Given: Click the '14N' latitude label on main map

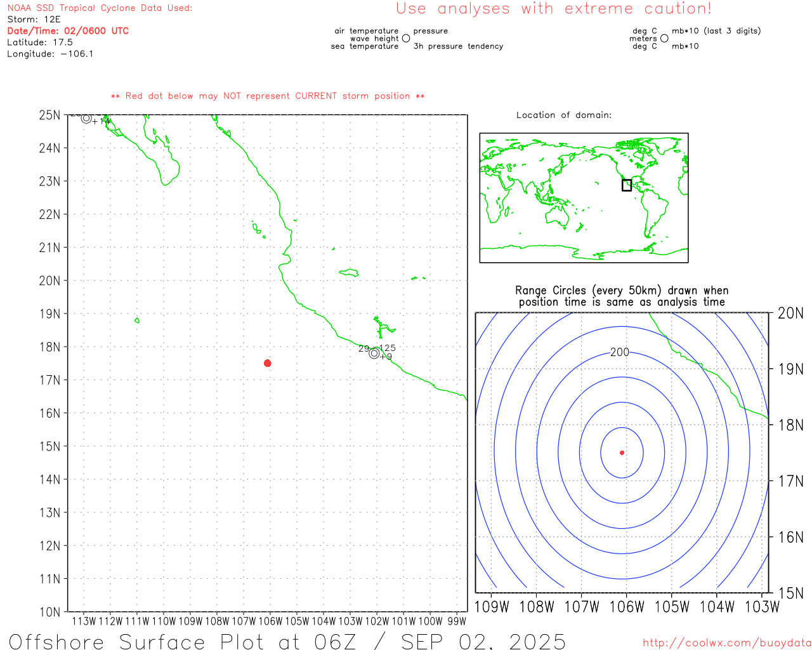Looking at the screenshot, I should (49, 479).
